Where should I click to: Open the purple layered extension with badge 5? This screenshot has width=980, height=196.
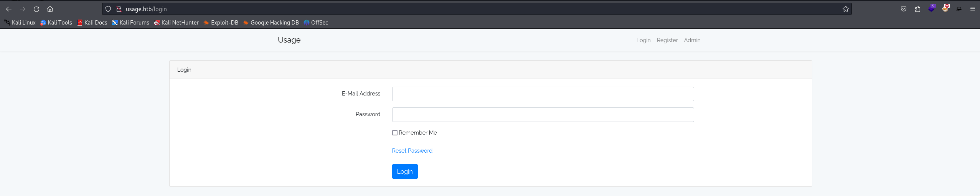pyautogui.click(x=932, y=8)
